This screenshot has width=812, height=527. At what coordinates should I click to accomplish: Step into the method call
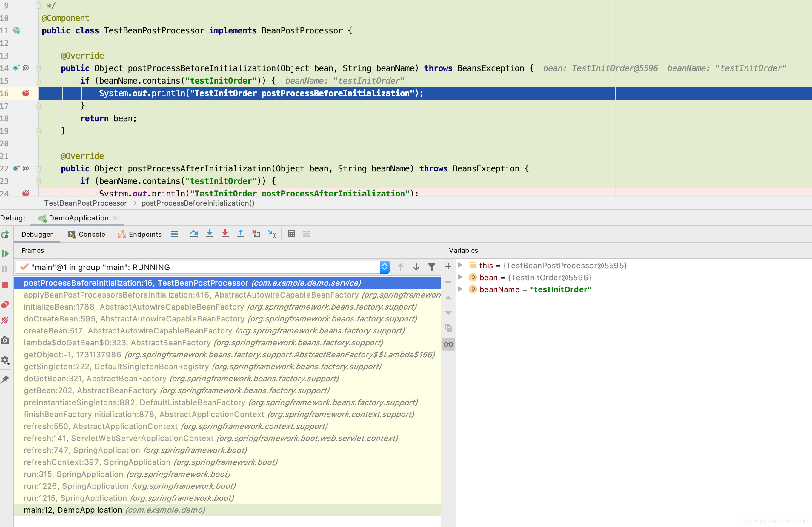pyautogui.click(x=210, y=234)
